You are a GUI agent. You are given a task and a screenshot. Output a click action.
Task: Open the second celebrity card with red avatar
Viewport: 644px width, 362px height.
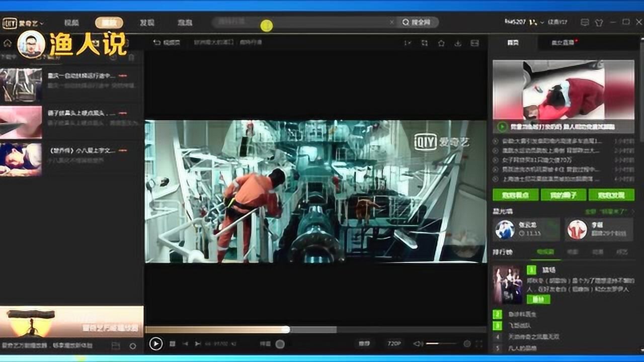pyautogui.click(x=599, y=229)
